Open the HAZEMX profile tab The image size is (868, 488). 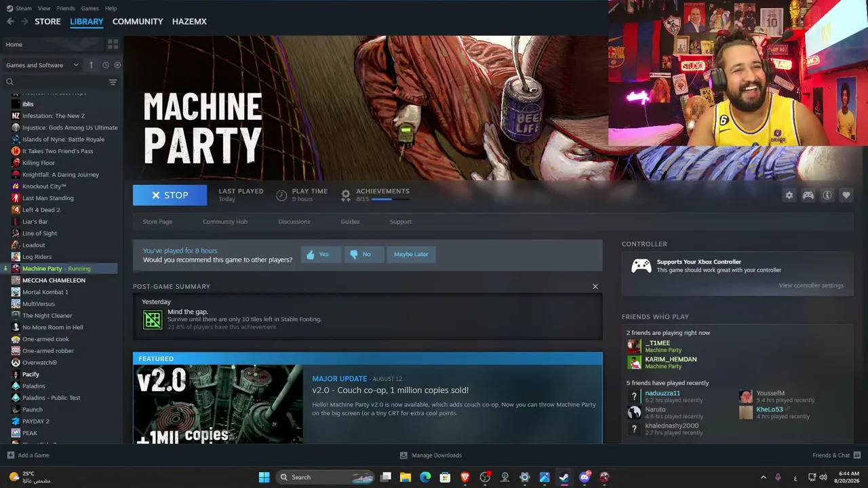189,22
